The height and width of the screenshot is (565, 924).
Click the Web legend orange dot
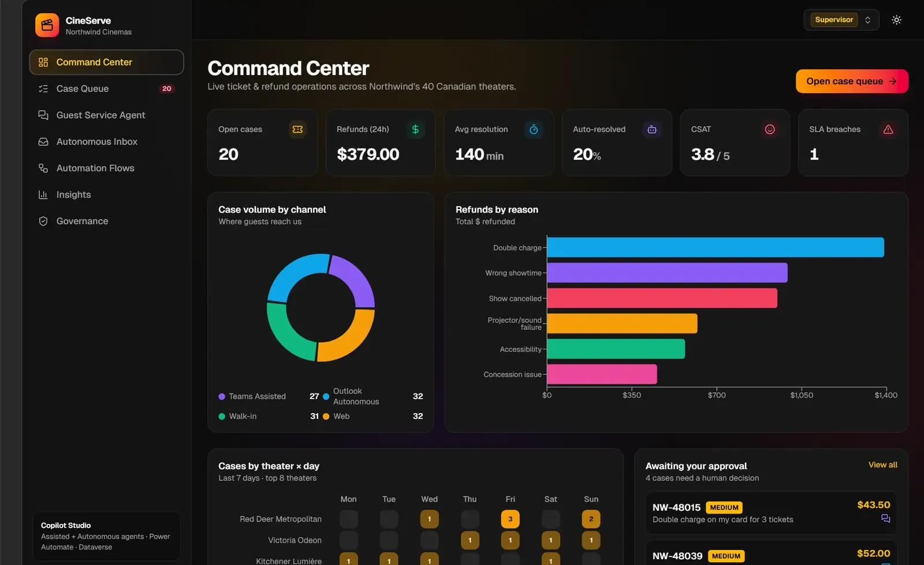tap(326, 417)
